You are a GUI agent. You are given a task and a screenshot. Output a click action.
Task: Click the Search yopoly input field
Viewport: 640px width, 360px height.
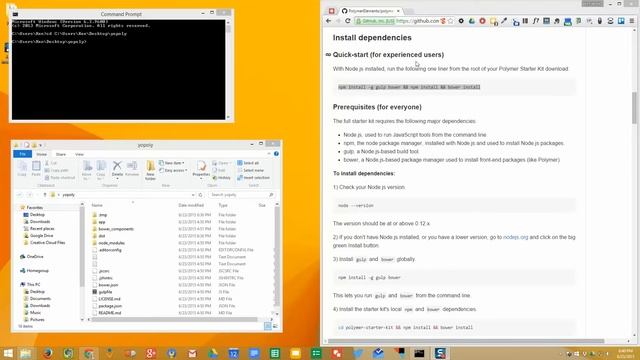tap(241, 195)
